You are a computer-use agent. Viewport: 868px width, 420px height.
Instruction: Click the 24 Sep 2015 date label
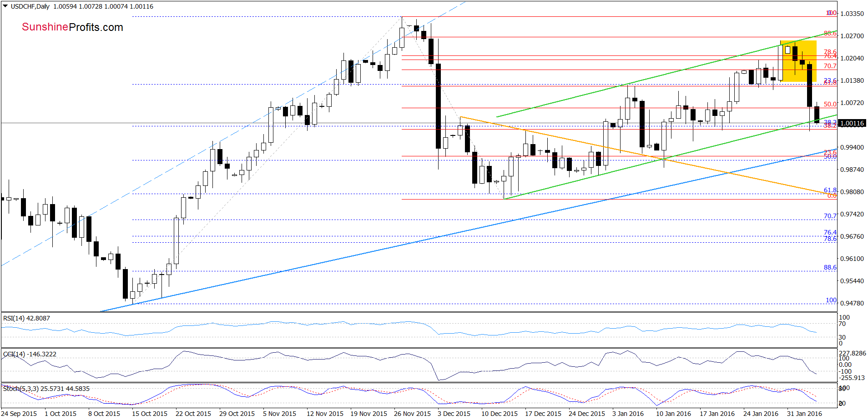point(19,414)
